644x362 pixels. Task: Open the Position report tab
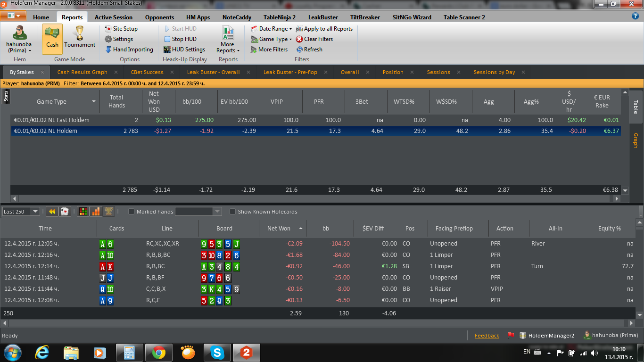[393, 72]
